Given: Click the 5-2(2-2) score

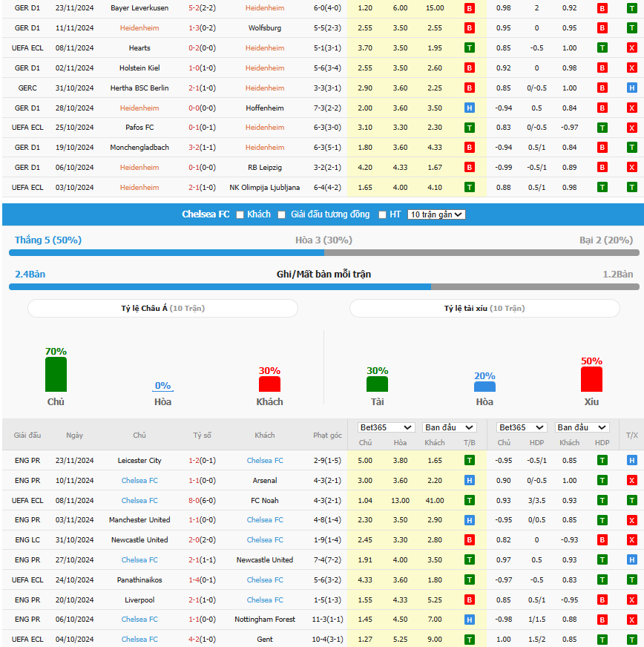Looking at the screenshot, I should (x=202, y=8).
